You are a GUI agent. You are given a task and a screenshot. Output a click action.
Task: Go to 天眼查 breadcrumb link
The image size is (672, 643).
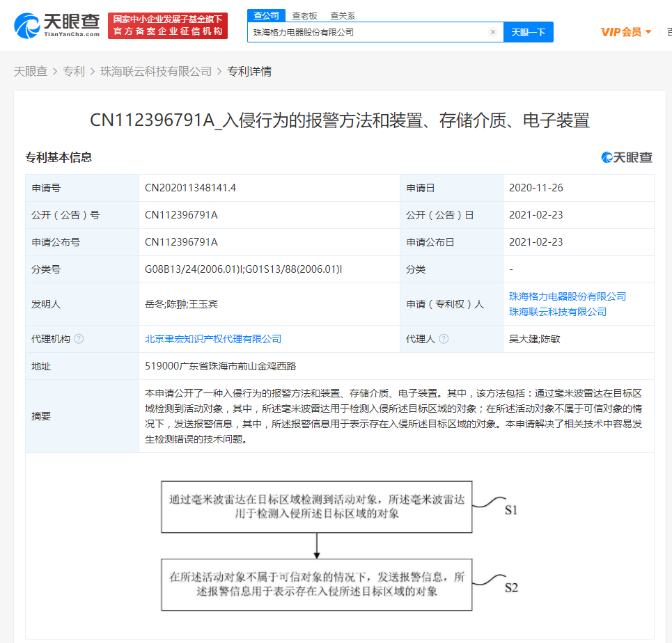pyautogui.click(x=31, y=72)
